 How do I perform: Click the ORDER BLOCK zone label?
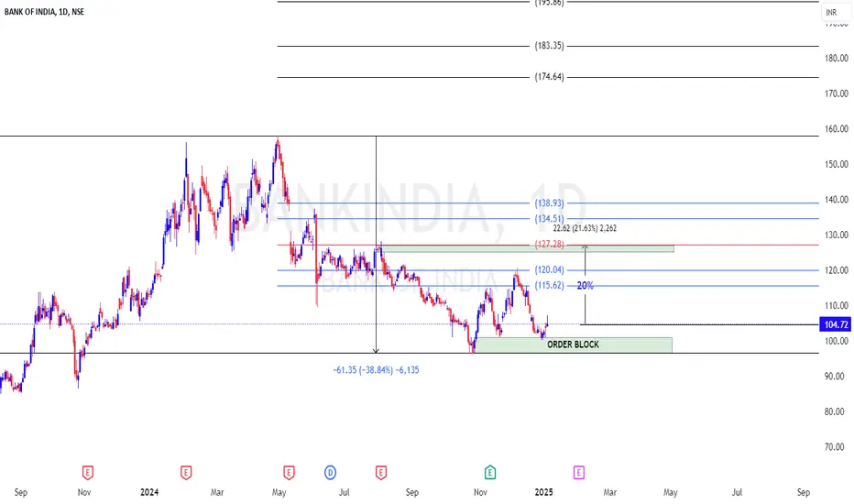573,345
